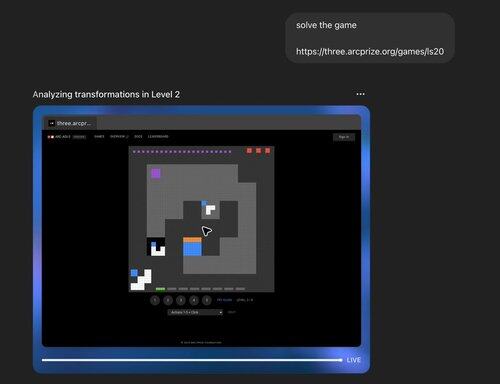
Task: Click the Sign in button
Action: 344,137
